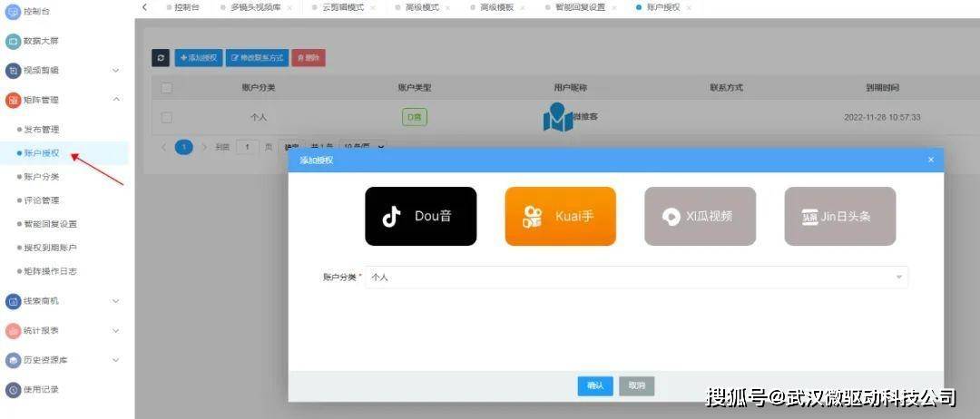Check the 个人 row checkbox
The height and width of the screenshot is (419, 980).
(166, 117)
